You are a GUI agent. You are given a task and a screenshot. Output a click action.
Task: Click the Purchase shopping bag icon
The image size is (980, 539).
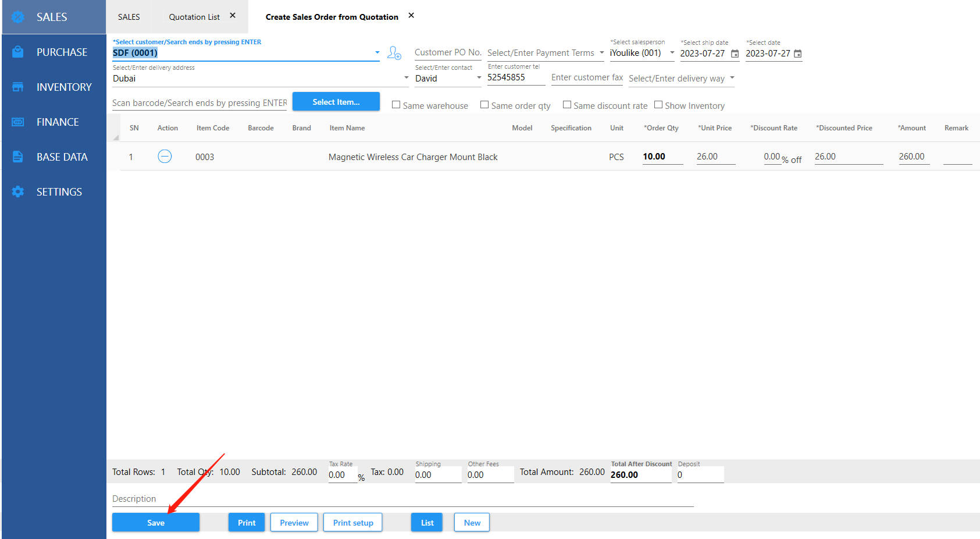18,52
